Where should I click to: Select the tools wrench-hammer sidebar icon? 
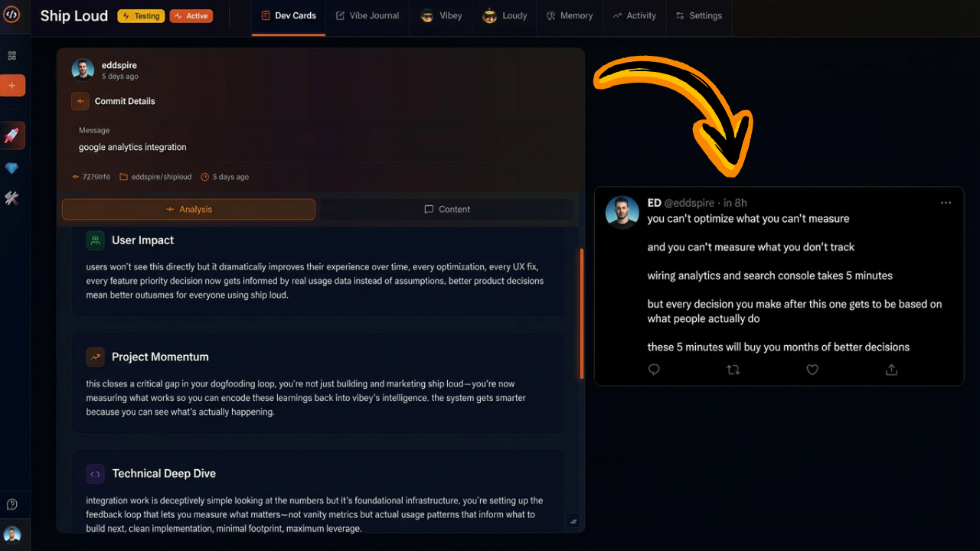point(11,198)
